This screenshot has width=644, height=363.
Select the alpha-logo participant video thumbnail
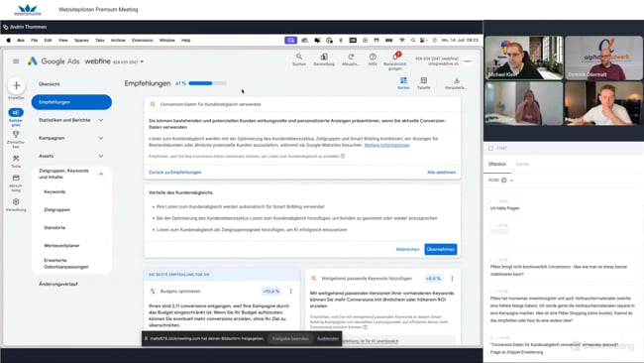pos(603,58)
